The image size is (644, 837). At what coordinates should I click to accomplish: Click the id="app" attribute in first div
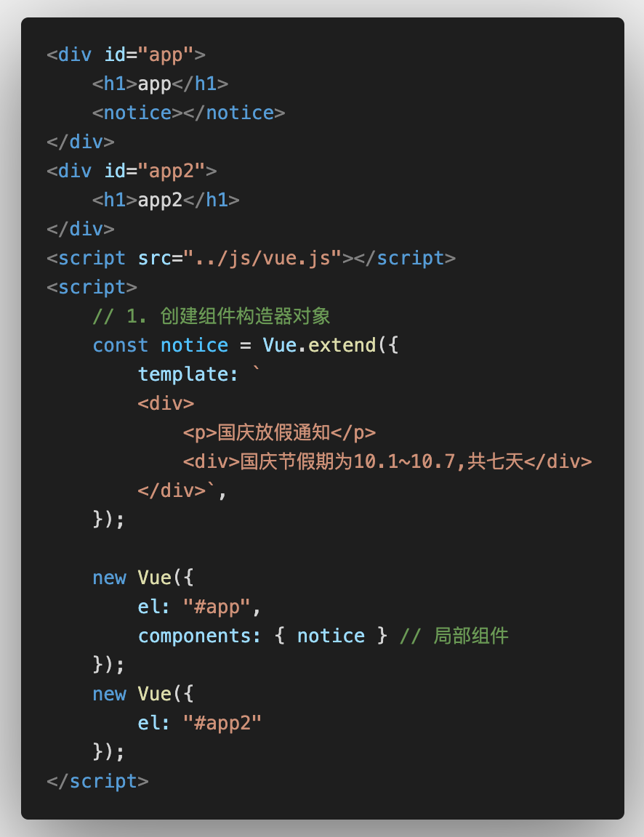149,55
